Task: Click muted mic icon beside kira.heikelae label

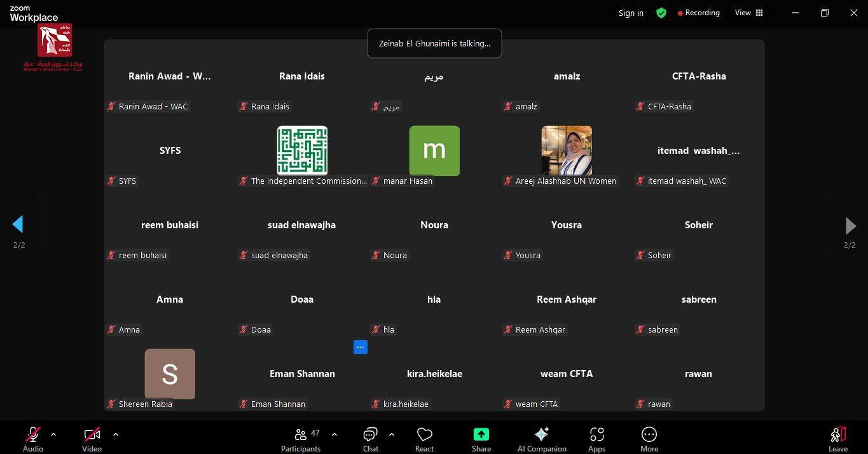Action: click(376, 404)
